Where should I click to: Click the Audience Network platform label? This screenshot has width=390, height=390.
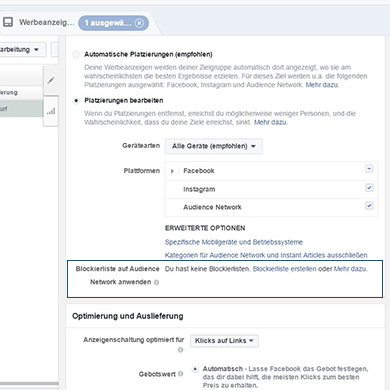point(212,207)
